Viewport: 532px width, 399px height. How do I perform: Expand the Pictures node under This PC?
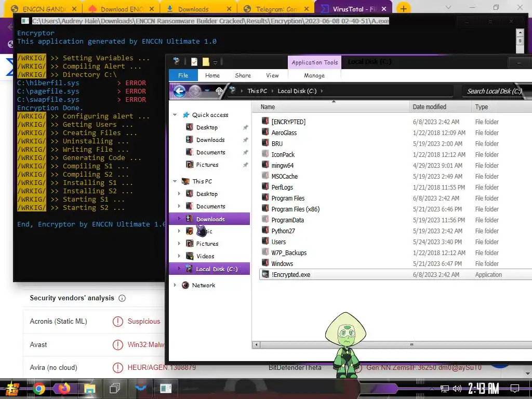click(179, 244)
